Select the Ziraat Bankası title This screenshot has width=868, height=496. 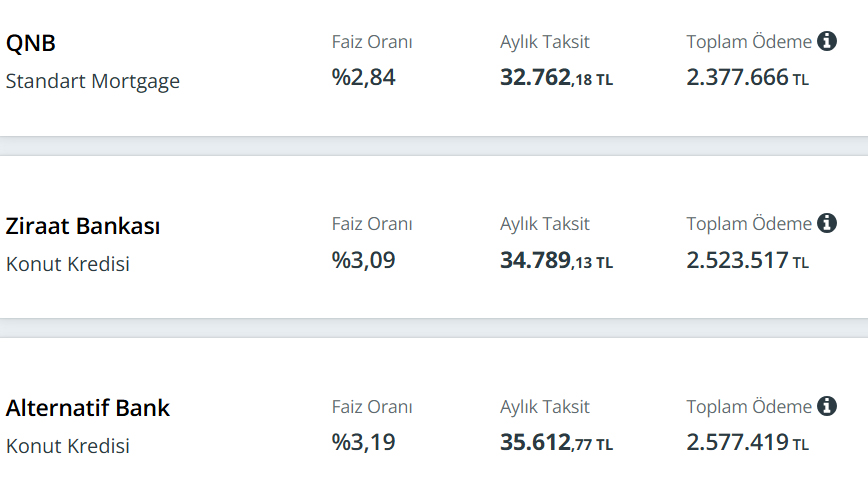coord(83,226)
